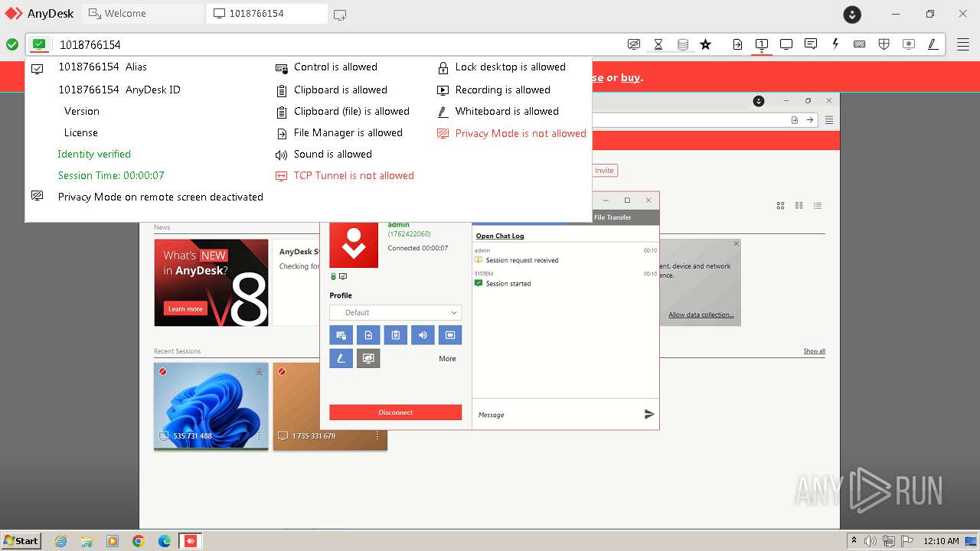This screenshot has height=551, width=980.
Task: Open Google Chrome from taskbar
Action: (138, 541)
